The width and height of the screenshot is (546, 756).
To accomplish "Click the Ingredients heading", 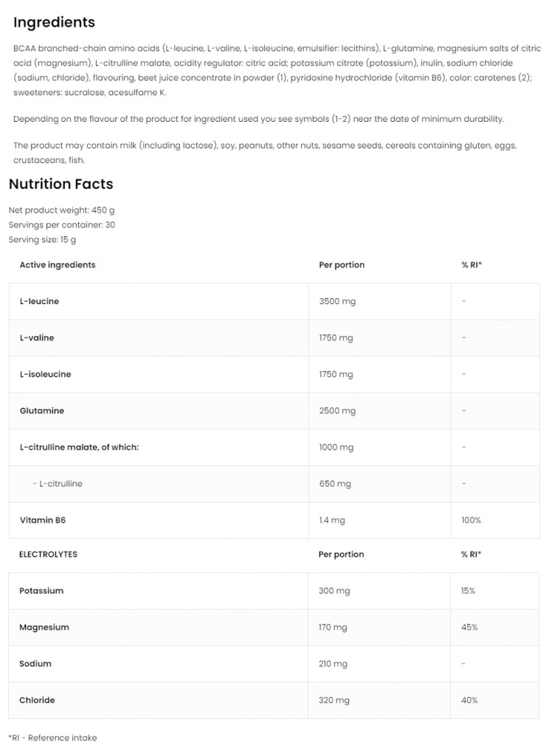I will coord(54,23).
